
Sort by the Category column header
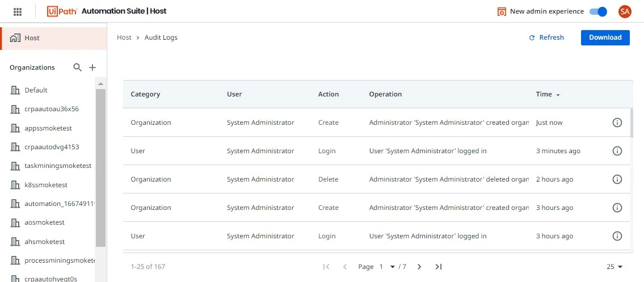pos(145,94)
